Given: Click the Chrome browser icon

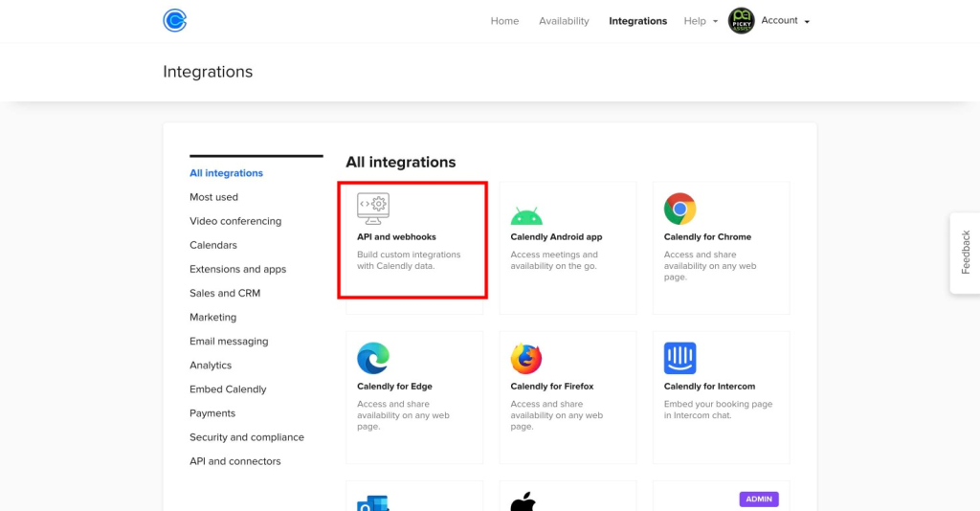Looking at the screenshot, I should (680, 209).
